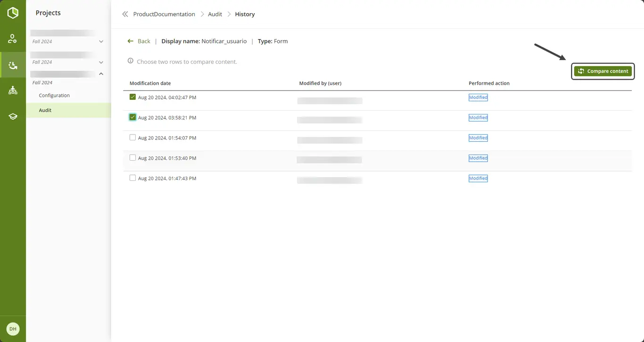Click the Aug 20 2024, 01:54:07 PM date
The height and width of the screenshot is (342, 644).
click(x=167, y=138)
